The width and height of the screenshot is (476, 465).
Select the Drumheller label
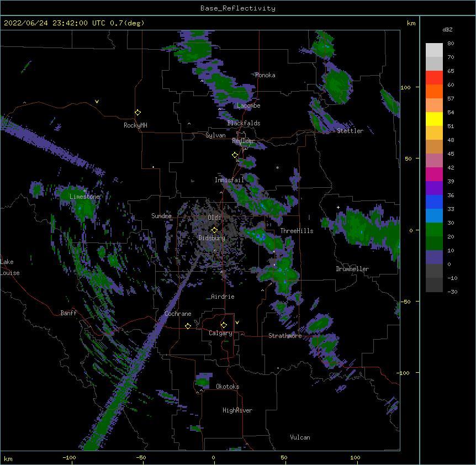[x=352, y=269]
